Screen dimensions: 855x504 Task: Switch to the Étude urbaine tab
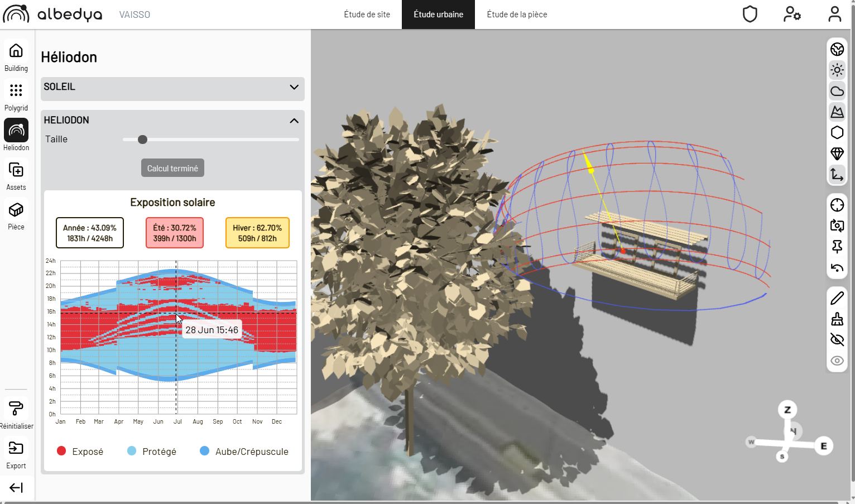(x=438, y=15)
